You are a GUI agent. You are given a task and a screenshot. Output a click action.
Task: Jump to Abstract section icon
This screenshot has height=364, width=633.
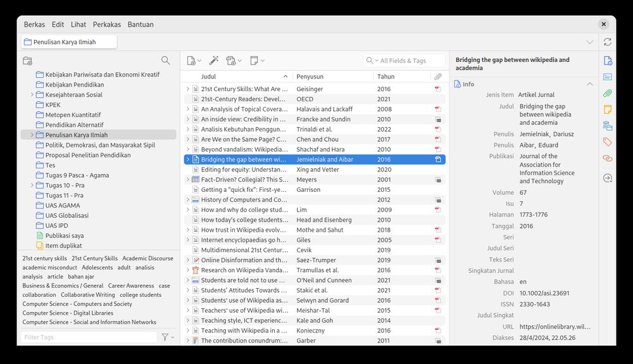point(608,77)
